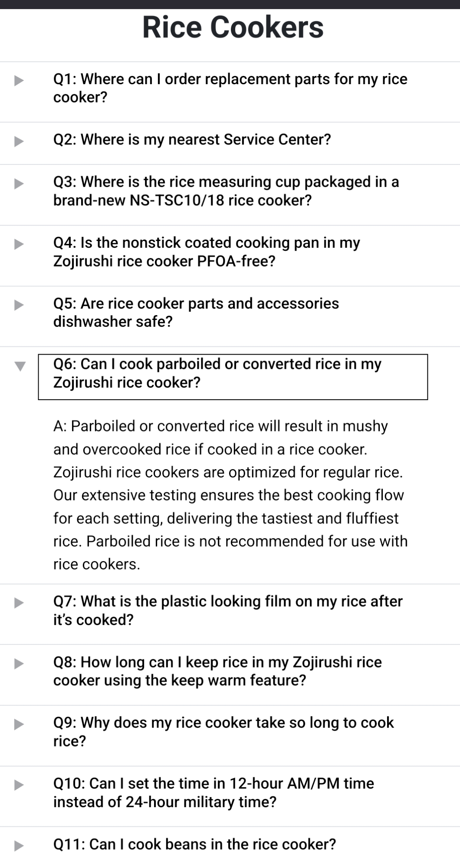Viewport: 460px width, 868px height.
Task: Expand arrow for Q10 12-hour time
Action: [19, 785]
